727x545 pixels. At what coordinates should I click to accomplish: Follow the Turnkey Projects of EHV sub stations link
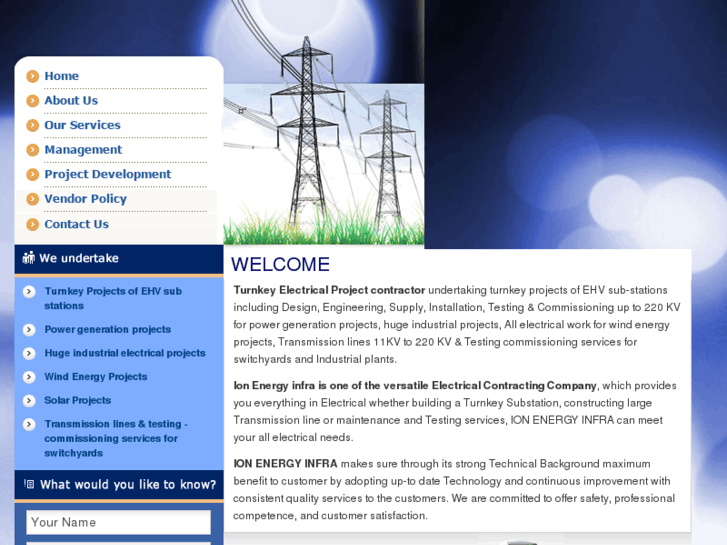click(x=113, y=298)
